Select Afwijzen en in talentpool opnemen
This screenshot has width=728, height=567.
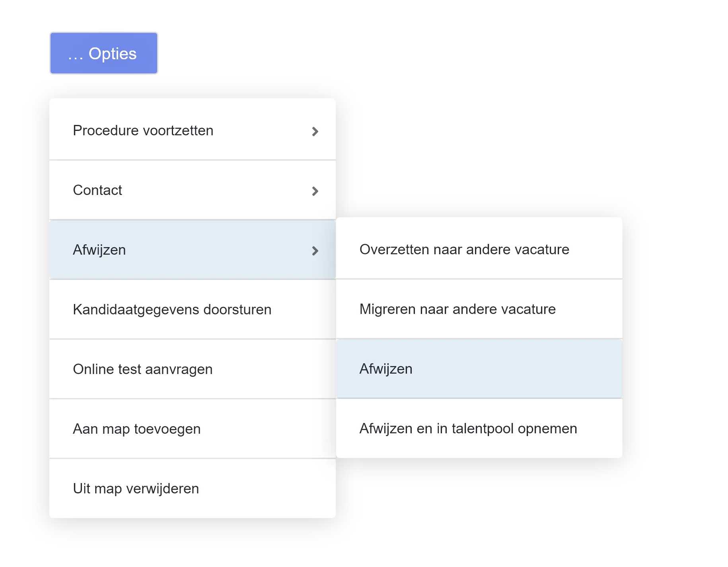pos(468,429)
